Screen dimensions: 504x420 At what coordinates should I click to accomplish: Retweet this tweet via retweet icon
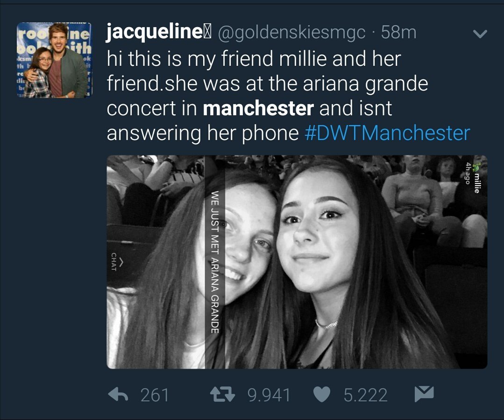click(x=222, y=395)
